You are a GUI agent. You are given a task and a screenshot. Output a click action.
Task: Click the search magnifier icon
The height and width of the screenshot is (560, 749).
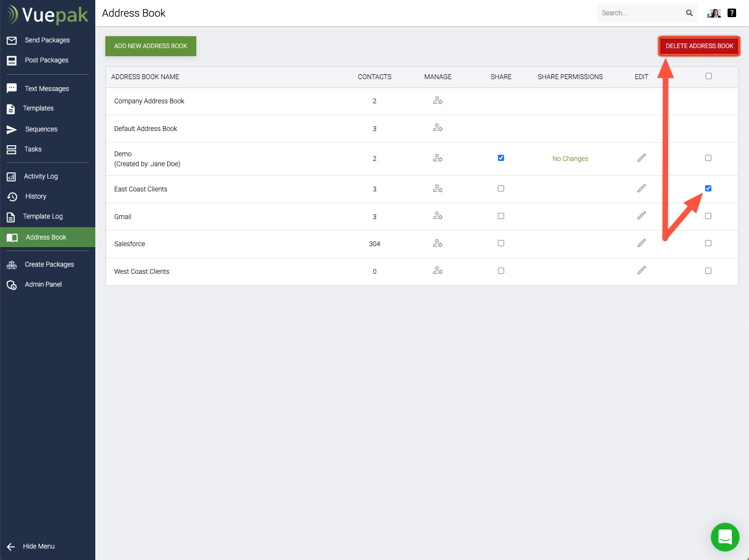(689, 13)
